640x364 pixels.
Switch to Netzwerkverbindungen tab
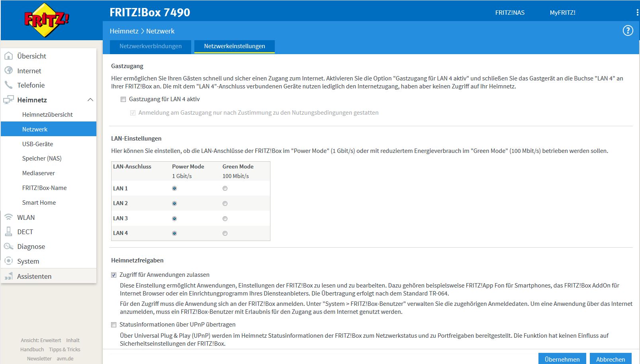(x=151, y=46)
